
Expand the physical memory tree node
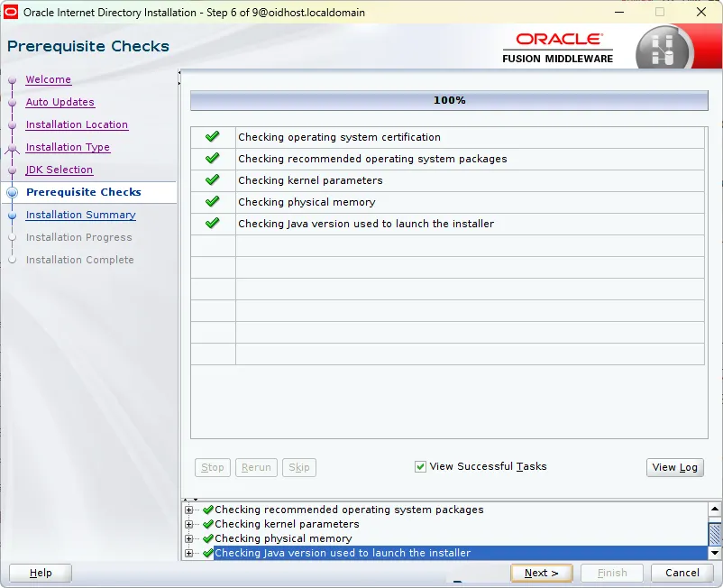click(x=188, y=538)
